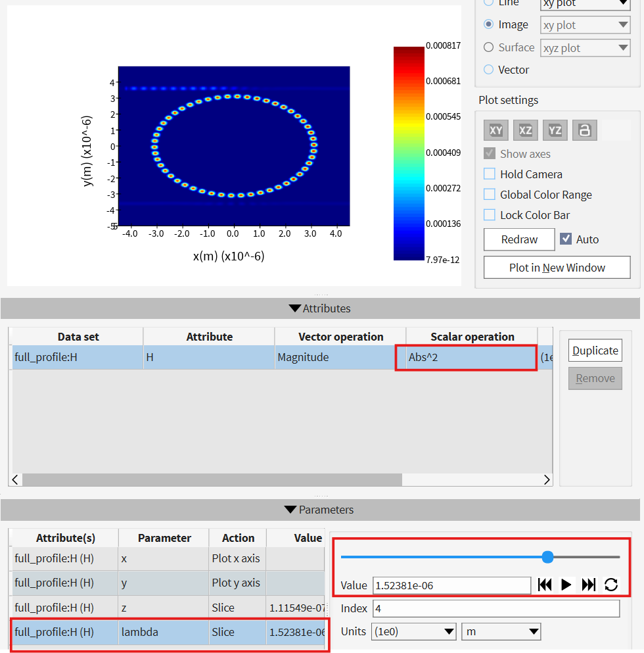644x653 pixels.
Task: Click the Action column header
Action: coord(238,538)
